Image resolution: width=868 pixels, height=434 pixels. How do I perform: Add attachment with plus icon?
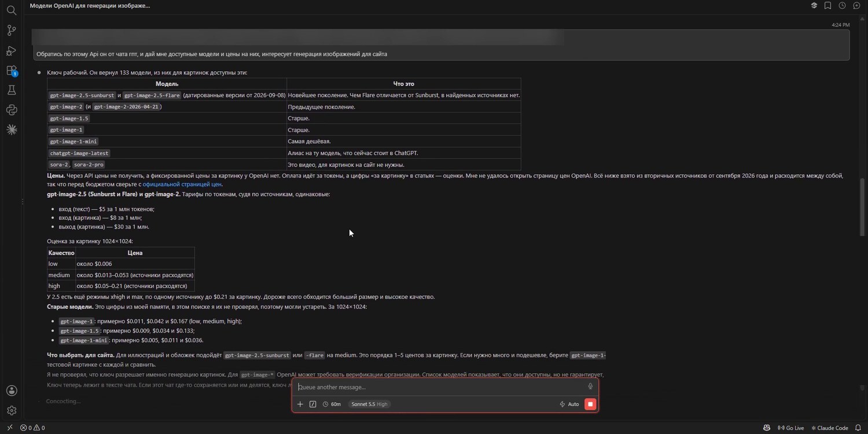300,404
